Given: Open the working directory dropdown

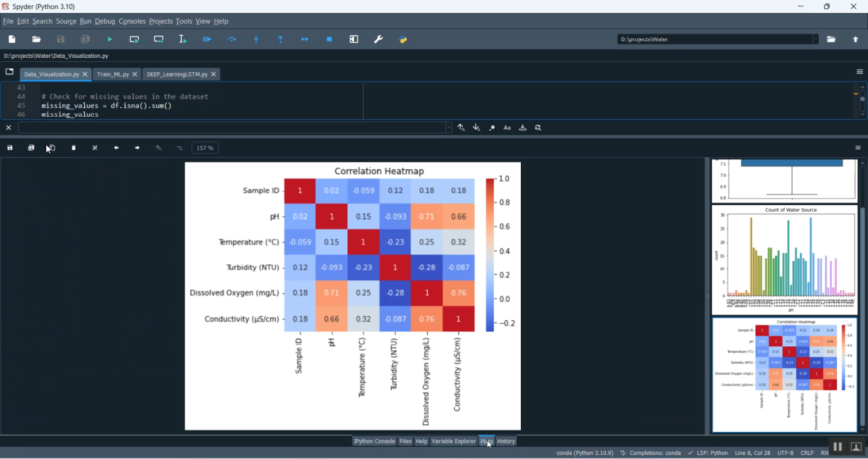Looking at the screenshot, I should 816,39.
